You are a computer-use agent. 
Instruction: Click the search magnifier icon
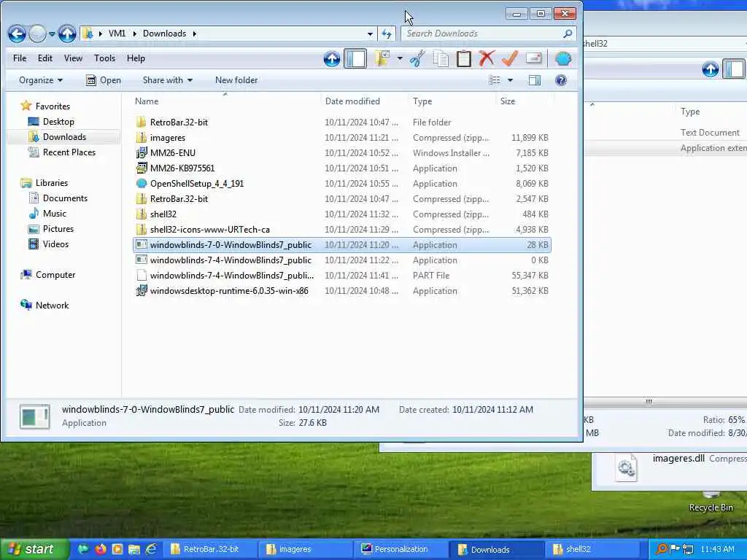pos(568,34)
